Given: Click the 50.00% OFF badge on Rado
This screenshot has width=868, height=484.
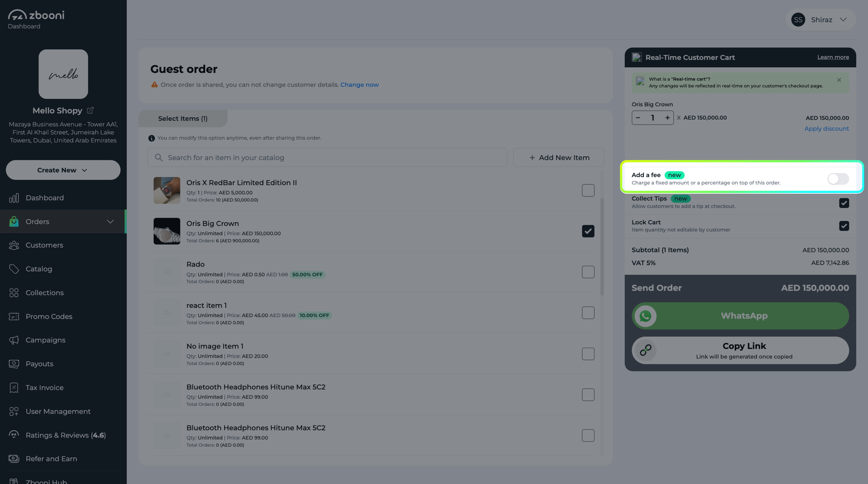Looking at the screenshot, I should coord(307,275).
